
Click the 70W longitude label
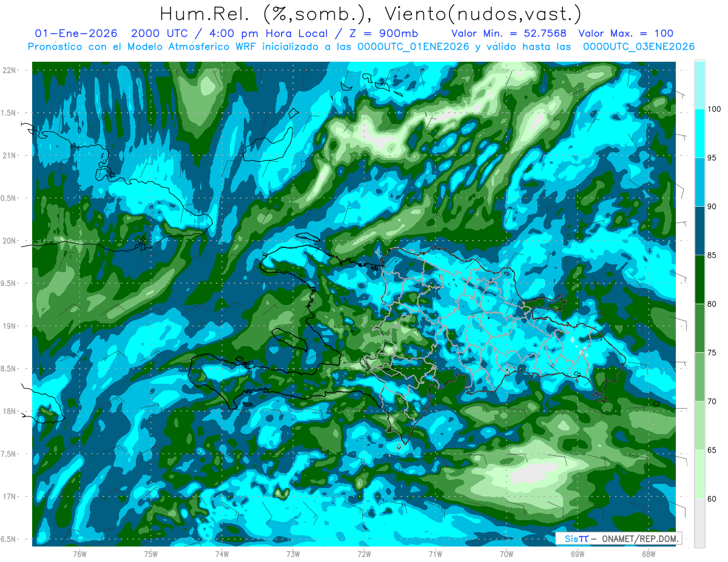click(x=506, y=554)
